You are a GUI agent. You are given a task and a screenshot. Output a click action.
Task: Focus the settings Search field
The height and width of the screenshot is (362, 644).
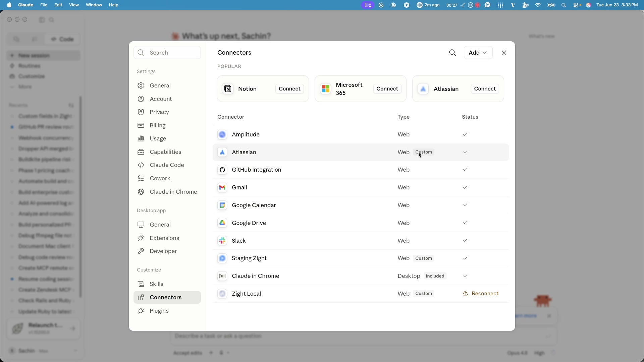(x=167, y=53)
